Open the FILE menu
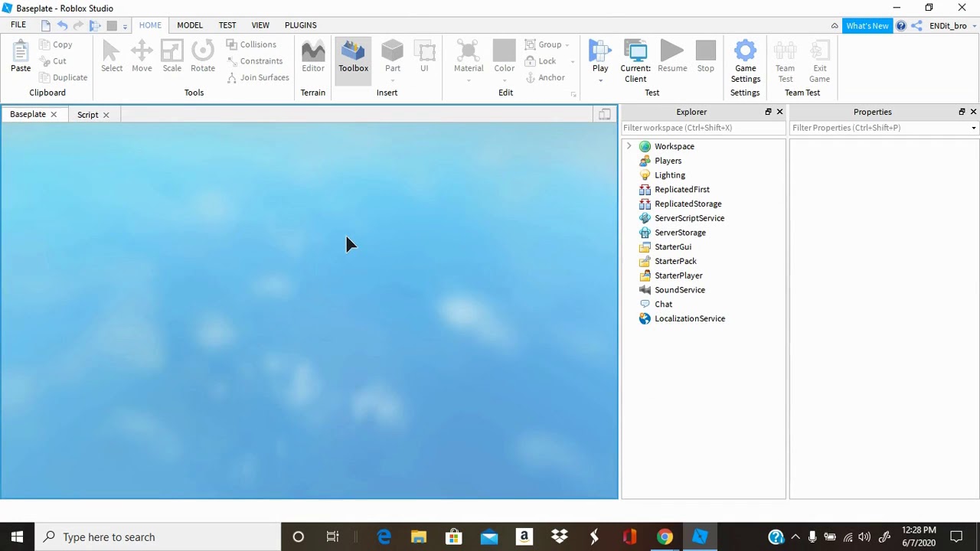980x551 pixels. coord(18,25)
